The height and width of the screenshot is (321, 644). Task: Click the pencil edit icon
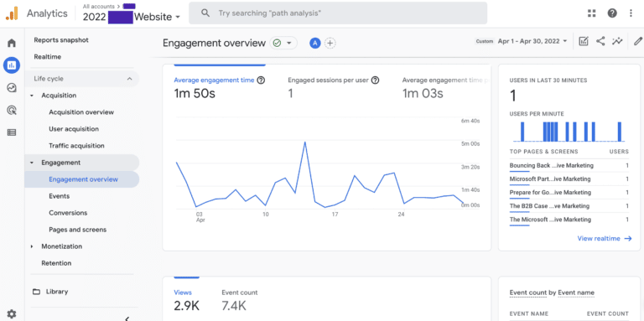tap(638, 41)
